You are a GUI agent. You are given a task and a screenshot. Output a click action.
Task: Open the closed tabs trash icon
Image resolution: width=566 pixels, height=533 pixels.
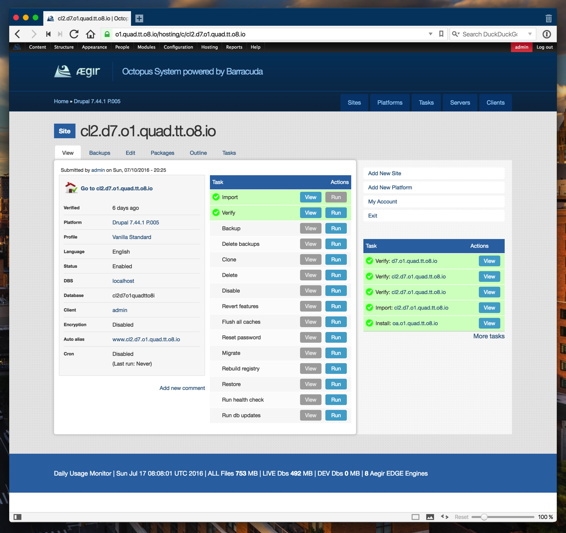click(x=548, y=18)
